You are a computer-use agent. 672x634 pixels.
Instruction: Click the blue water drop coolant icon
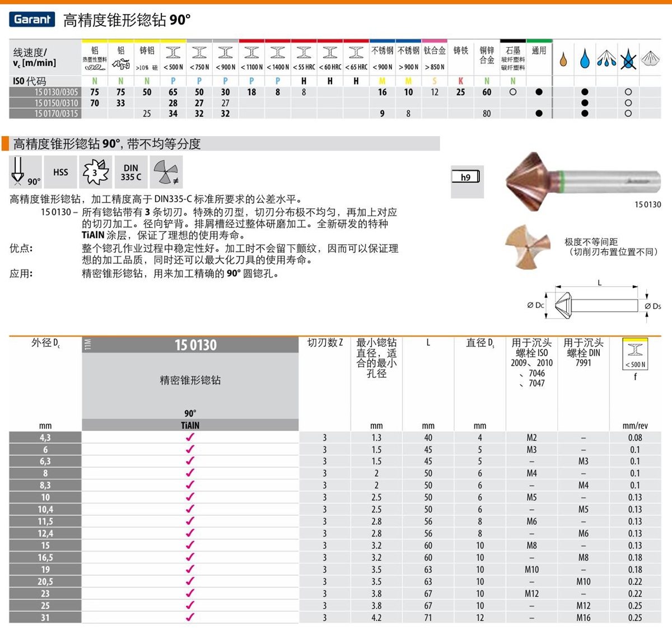(x=585, y=58)
